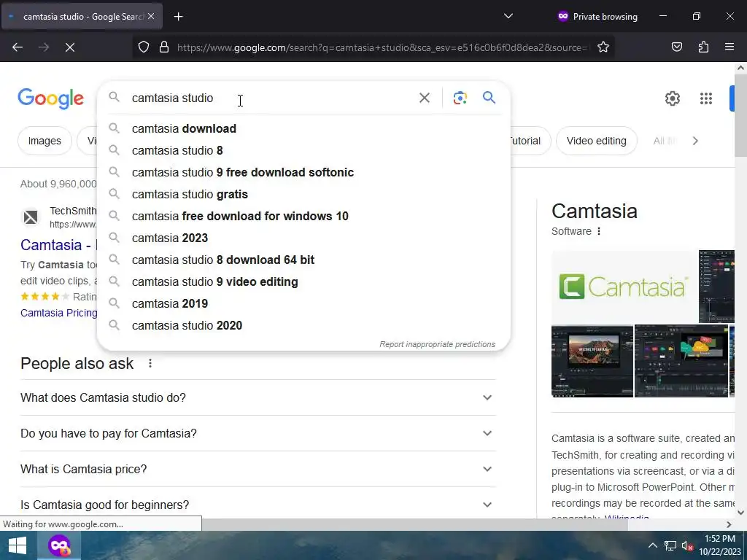Click the horizontal scrollbar right arrow
The image size is (747, 560).
(729, 524)
